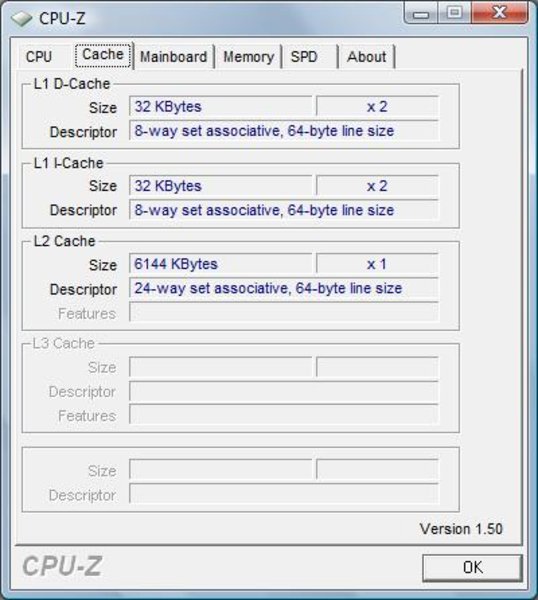The image size is (538, 600).
Task: Click the CPU-Z title bar app icon
Action: click(x=21, y=18)
